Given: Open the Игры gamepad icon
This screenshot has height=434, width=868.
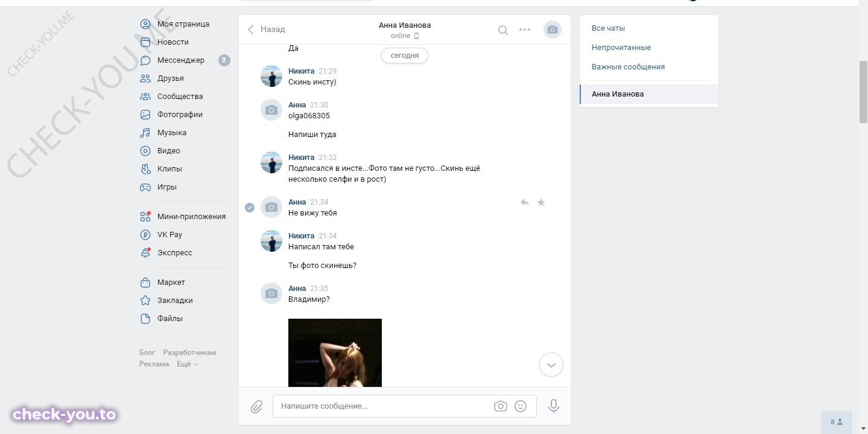Looking at the screenshot, I should tap(145, 187).
